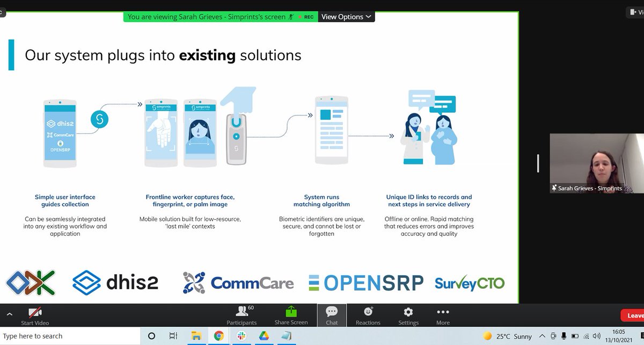Screen dimensions: 644x345
Task: Open the View Options dropdown
Action: point(347,17)
